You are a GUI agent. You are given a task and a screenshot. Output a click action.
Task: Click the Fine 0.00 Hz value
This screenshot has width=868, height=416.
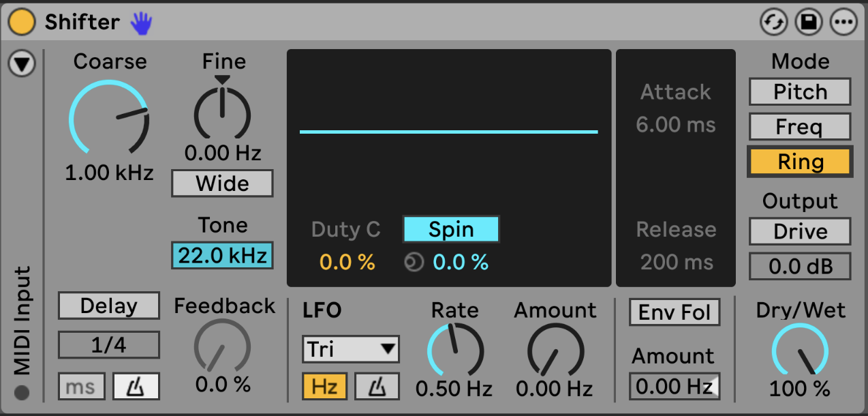pyautogui.click(x=223, y=153)
